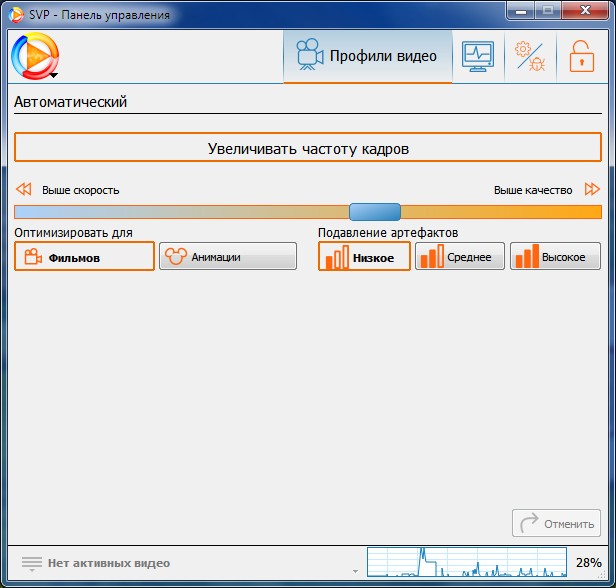Open the dropdown arrow beside SVP logo
This screenshot has height=588, width=616.
(54, 75)
